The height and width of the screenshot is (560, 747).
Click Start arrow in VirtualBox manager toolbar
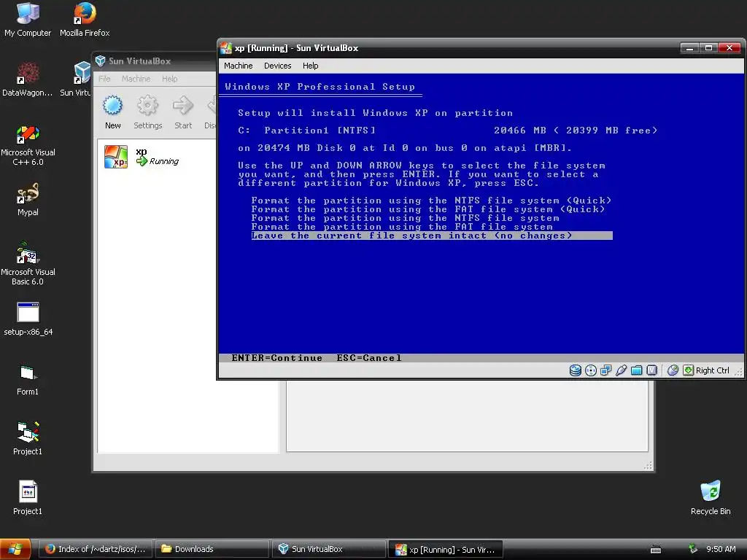183,112
